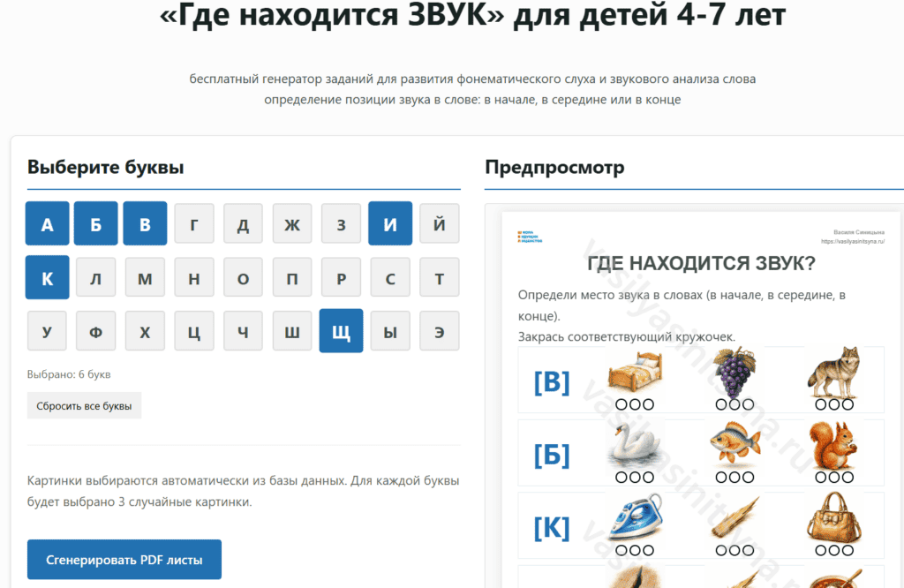Select the letter Г tile
Screen dimensions: 904x588
click(193, 223)
